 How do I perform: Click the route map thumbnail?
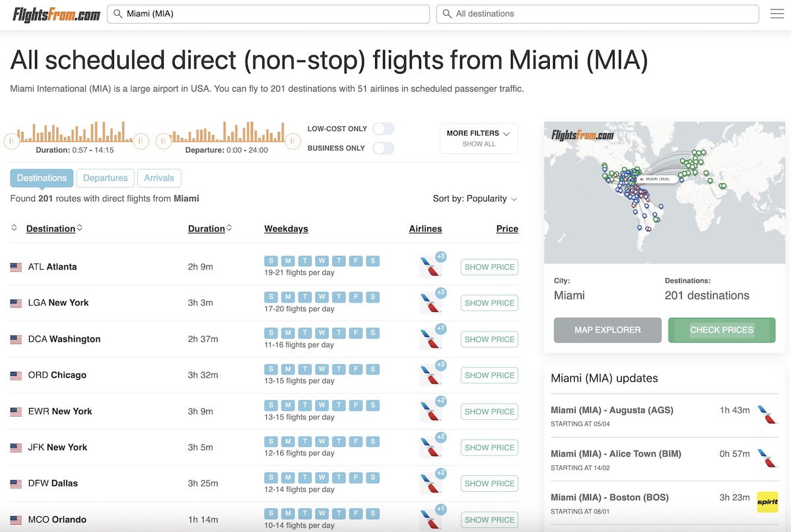664,192
